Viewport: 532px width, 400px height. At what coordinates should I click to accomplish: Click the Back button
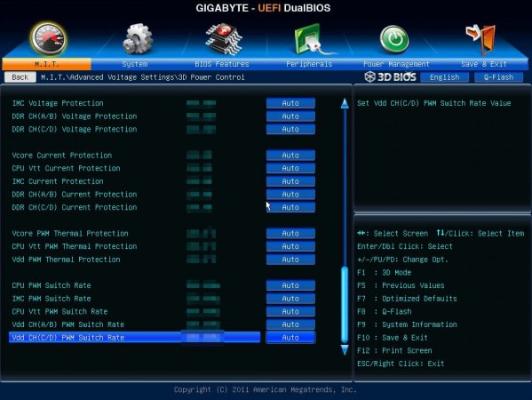click(x=20, y=77)
